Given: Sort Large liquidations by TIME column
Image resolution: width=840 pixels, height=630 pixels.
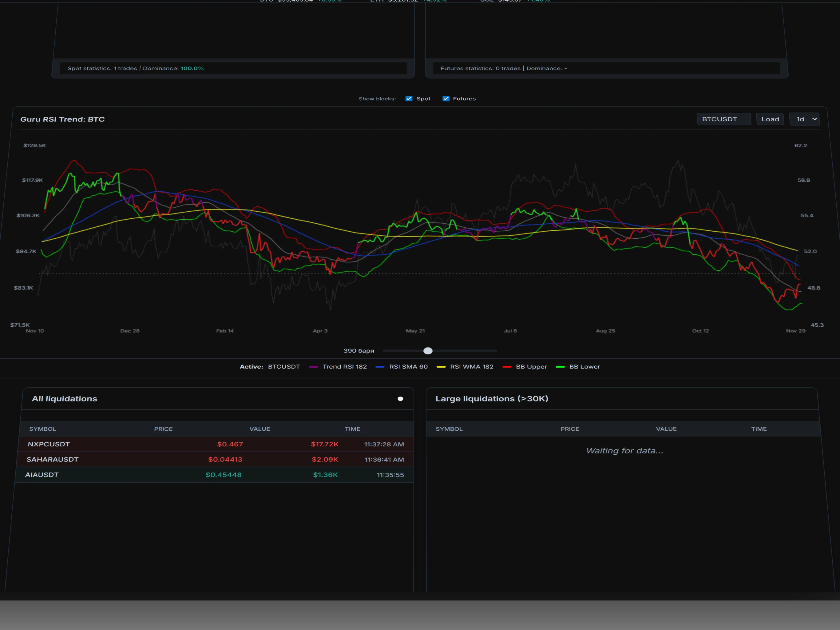Looking at the screenshot, I should (759, 429).
